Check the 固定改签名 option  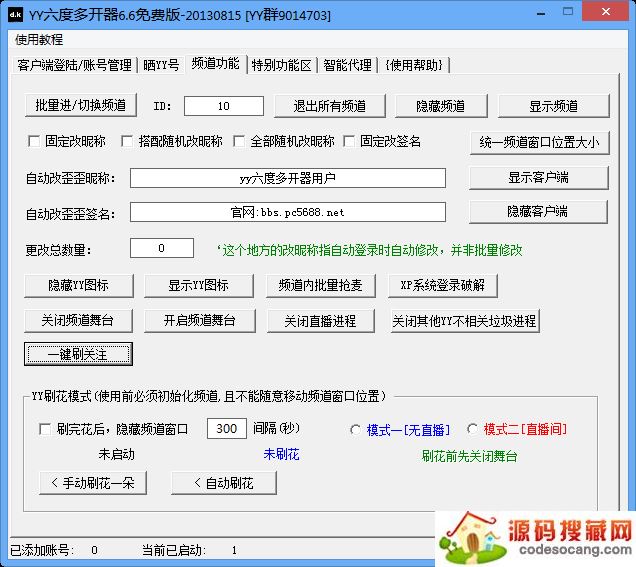pos(350,141)
